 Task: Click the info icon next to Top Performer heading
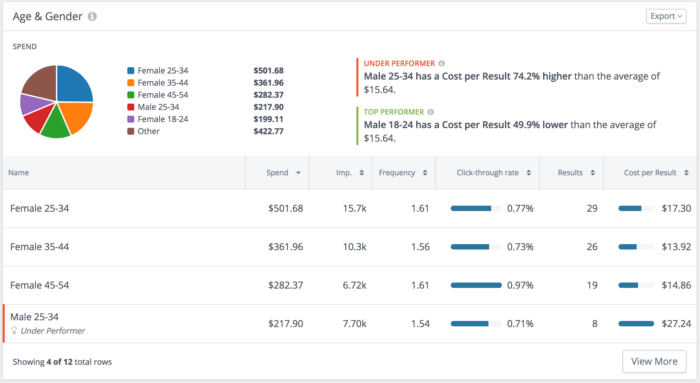click(430, 112)
